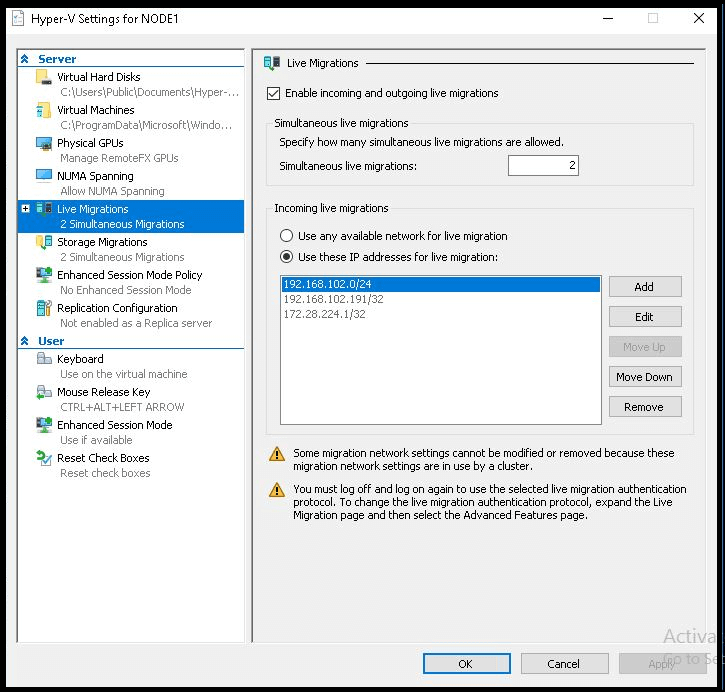The image size is (725, 692).
Task: Click the Live Migrations icon in the sidebar
Action: coord(43,209)
